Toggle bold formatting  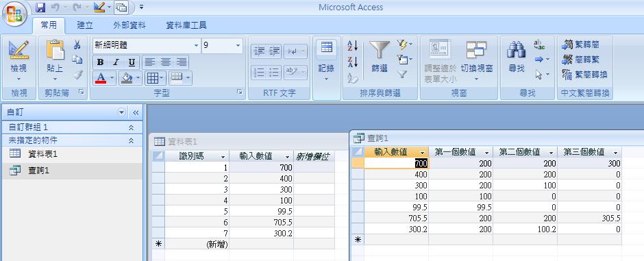point(100,62)
